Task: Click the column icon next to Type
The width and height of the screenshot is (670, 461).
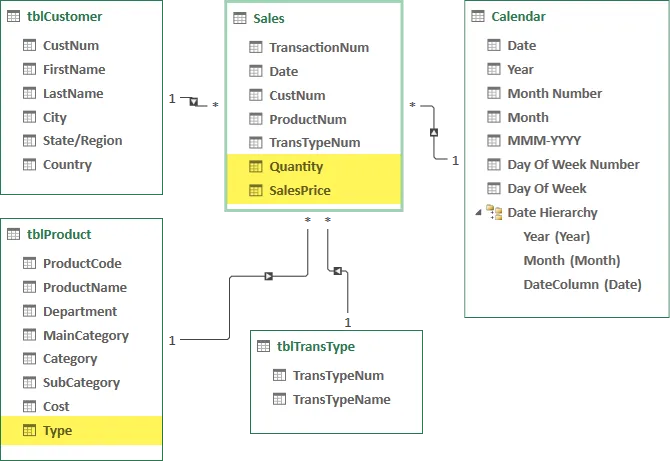Action: [x=27, y=431]
